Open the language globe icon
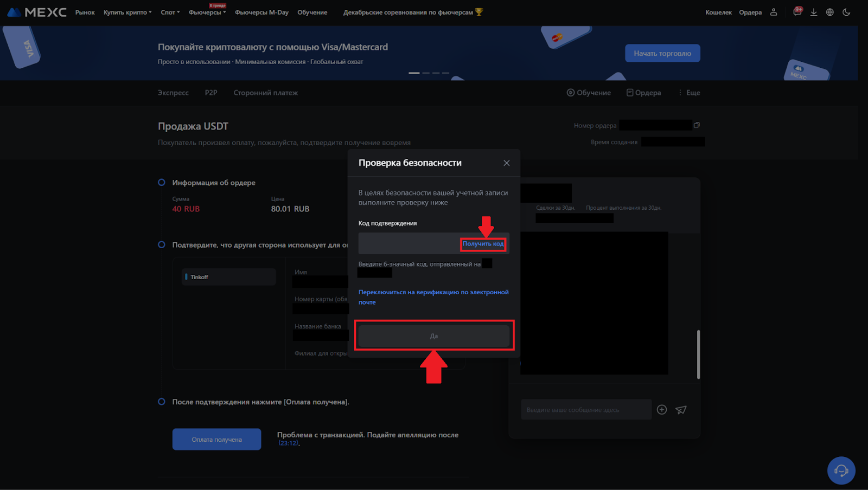 point(830,12)
